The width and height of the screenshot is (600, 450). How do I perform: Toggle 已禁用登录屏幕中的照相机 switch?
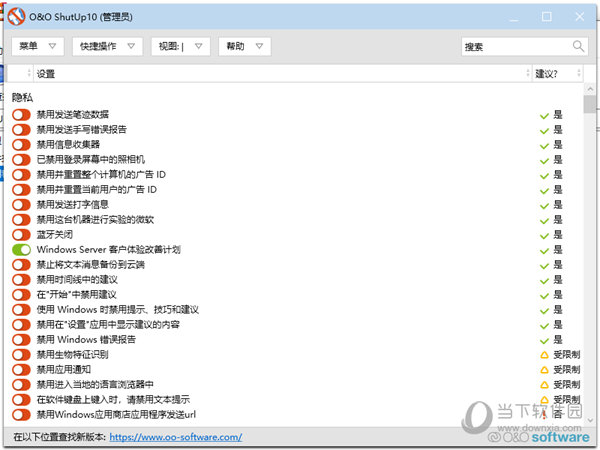(x=21, y=159)
